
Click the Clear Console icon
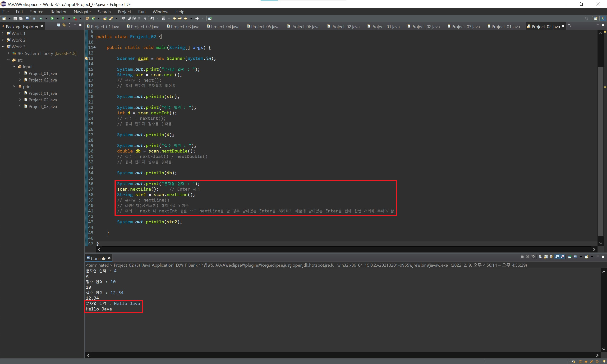540,257
